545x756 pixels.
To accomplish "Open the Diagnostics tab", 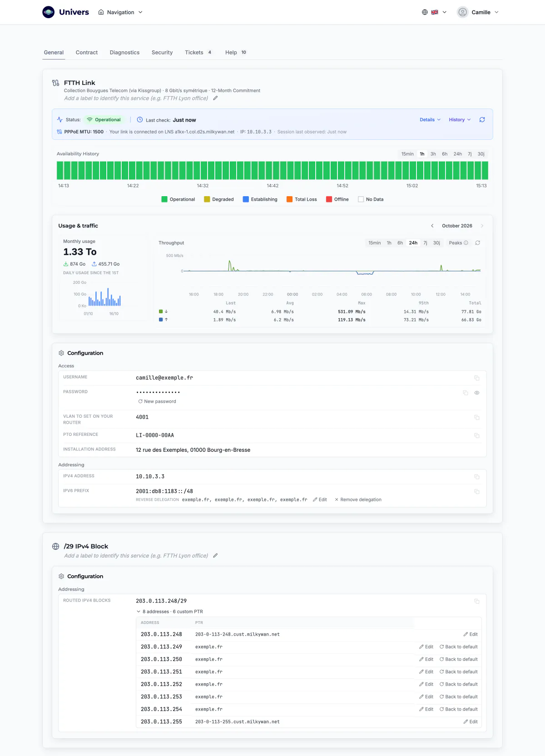I will coord(124,53).
